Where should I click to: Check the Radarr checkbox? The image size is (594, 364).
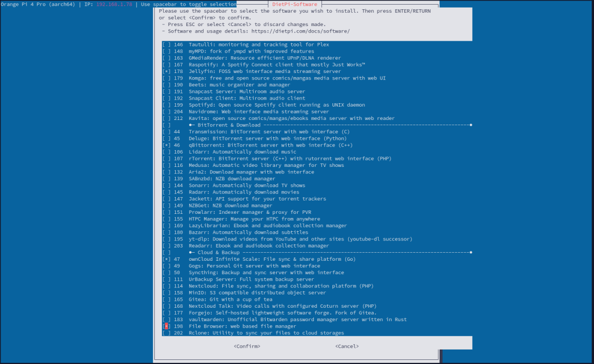(x=166, y=192)
